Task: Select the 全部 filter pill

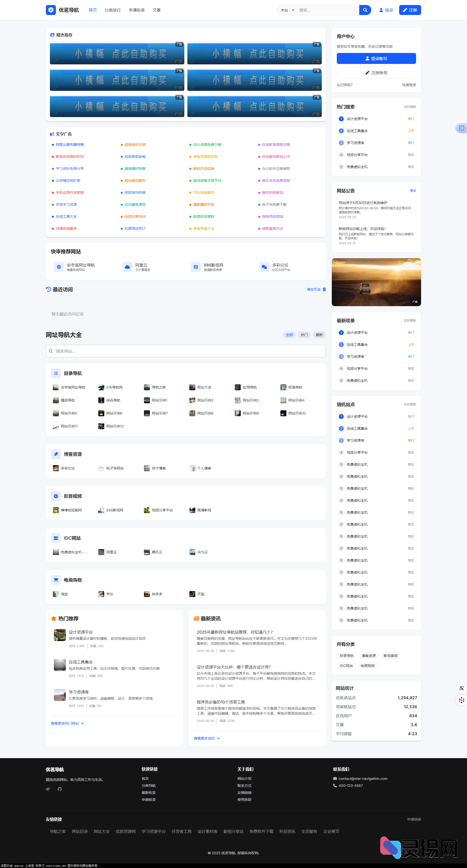Action: click(x=289, y=335)
